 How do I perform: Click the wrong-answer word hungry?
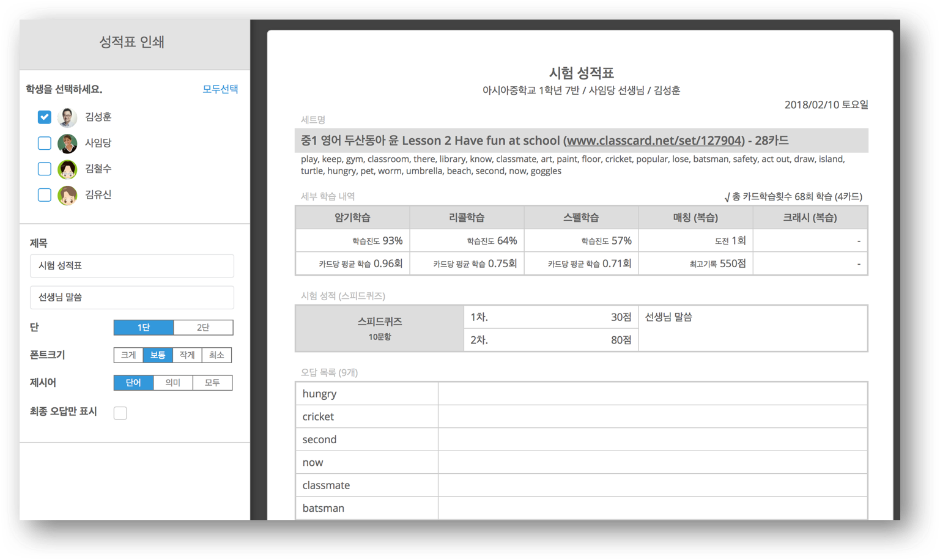pyautogui.click(x=319, y=394)
